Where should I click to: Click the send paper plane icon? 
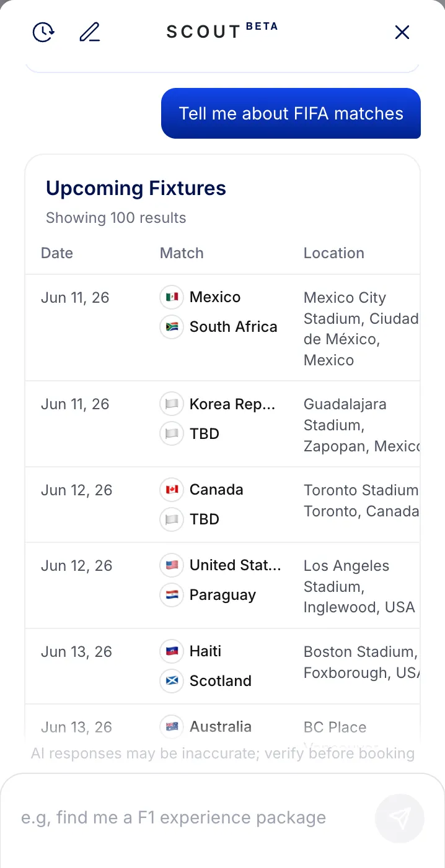coord(400,818)
